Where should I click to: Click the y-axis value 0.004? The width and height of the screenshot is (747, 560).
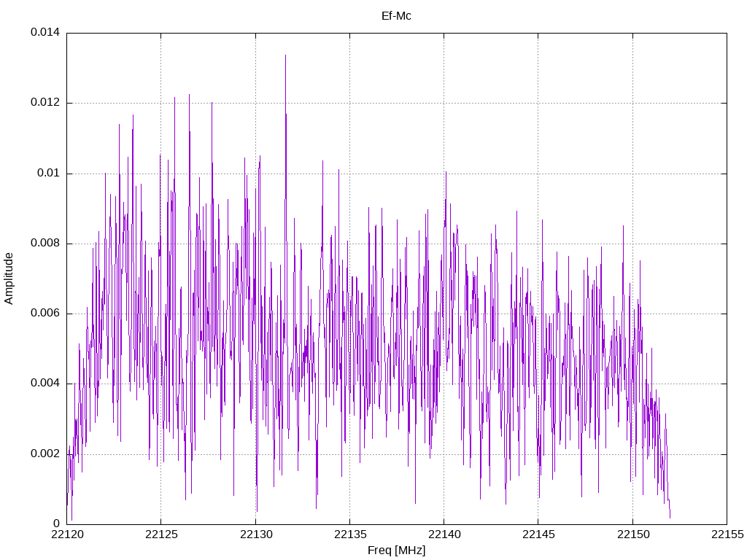point(45,384)
